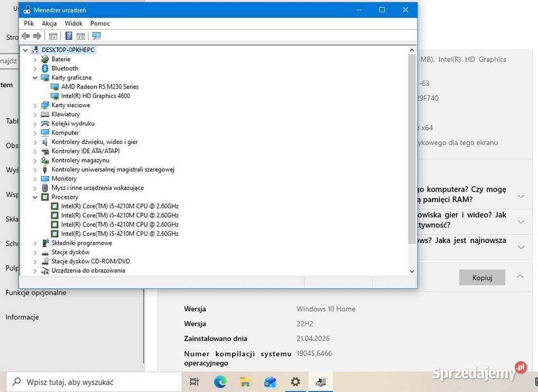Click the device tree vertical scrollbar thumb
Screen dimensions: 538x392
tap(412, 149)
